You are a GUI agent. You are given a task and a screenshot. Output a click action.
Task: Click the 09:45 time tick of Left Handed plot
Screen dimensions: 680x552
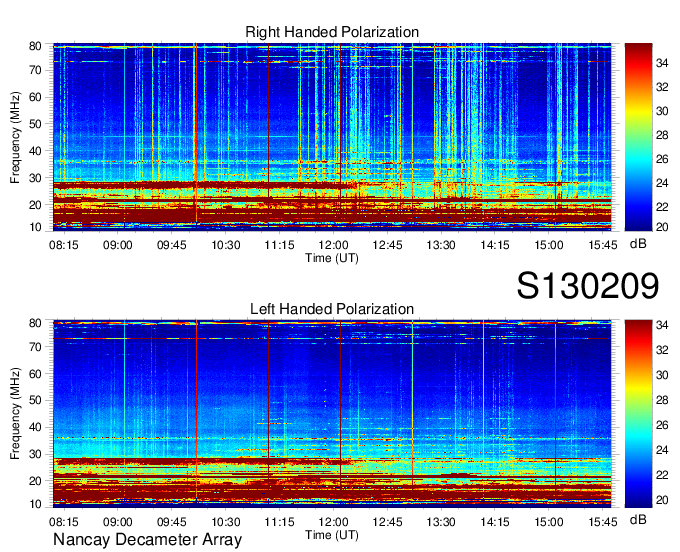point(172,522)
